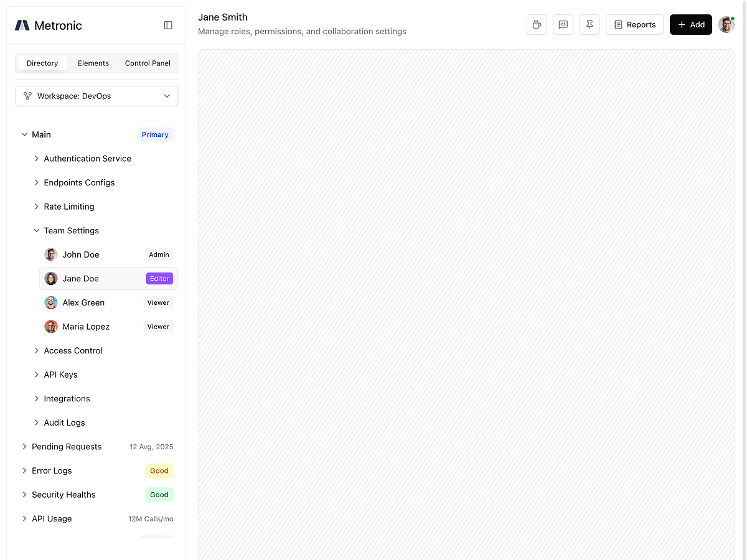
Task: Expand the API Keys node
Action: [36, 375]
